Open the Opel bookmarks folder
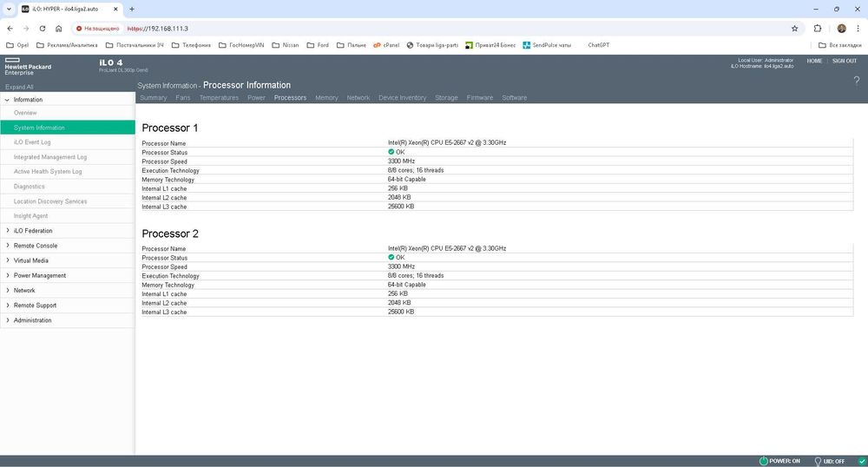 pos(17,45)
